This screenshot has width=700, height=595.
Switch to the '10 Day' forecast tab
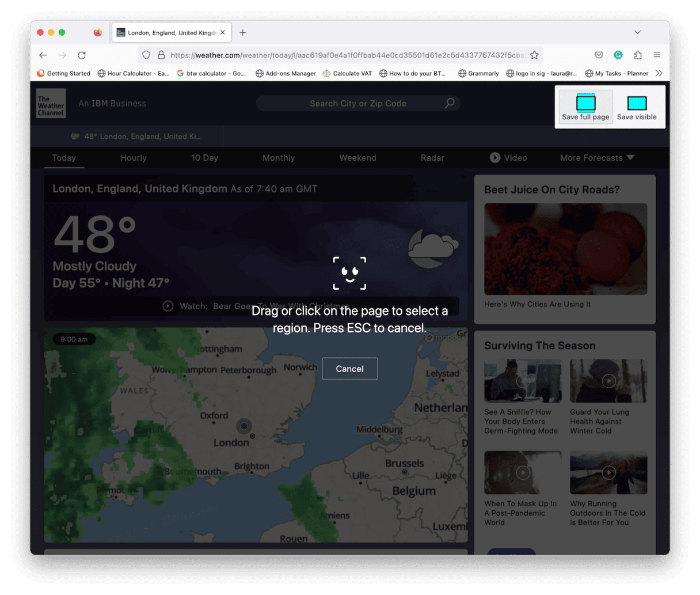(x=204, y=157)
